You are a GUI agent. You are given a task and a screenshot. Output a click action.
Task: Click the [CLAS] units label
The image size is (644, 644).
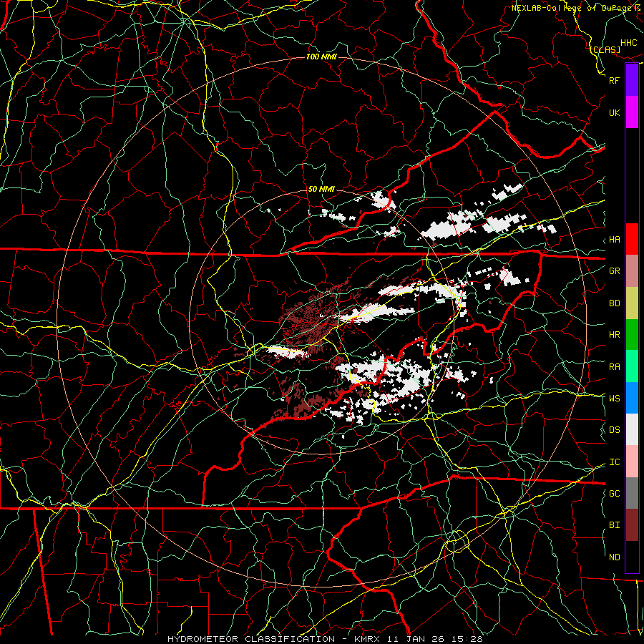606,49
